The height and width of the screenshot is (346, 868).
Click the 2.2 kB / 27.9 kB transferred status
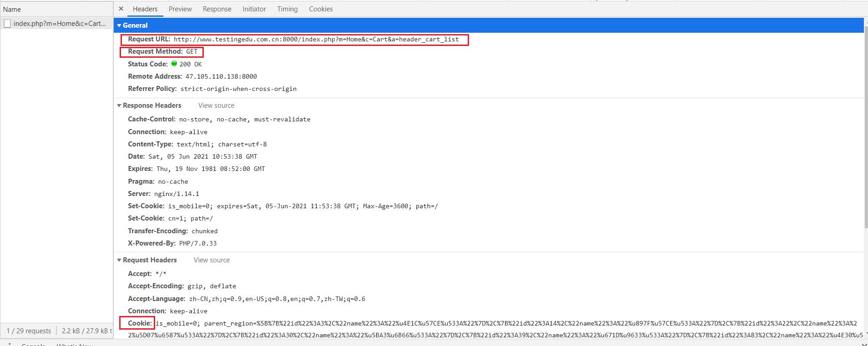(86, 331)
